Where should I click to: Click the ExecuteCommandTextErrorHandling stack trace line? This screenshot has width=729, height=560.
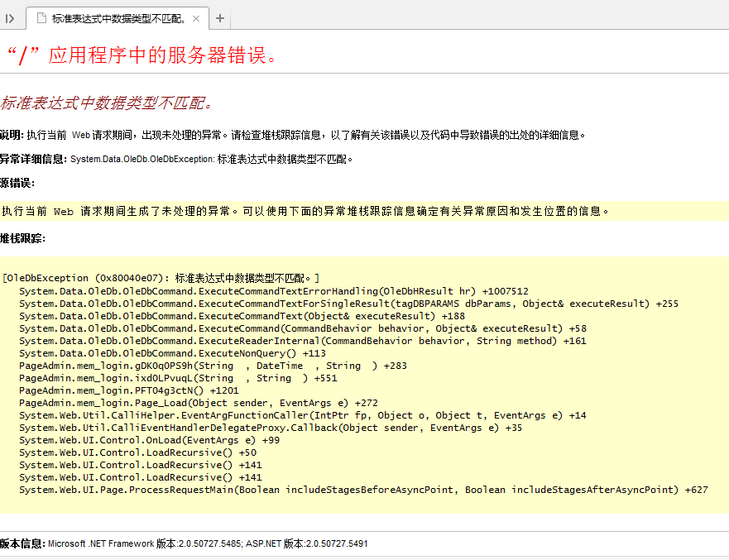point(273,291)
